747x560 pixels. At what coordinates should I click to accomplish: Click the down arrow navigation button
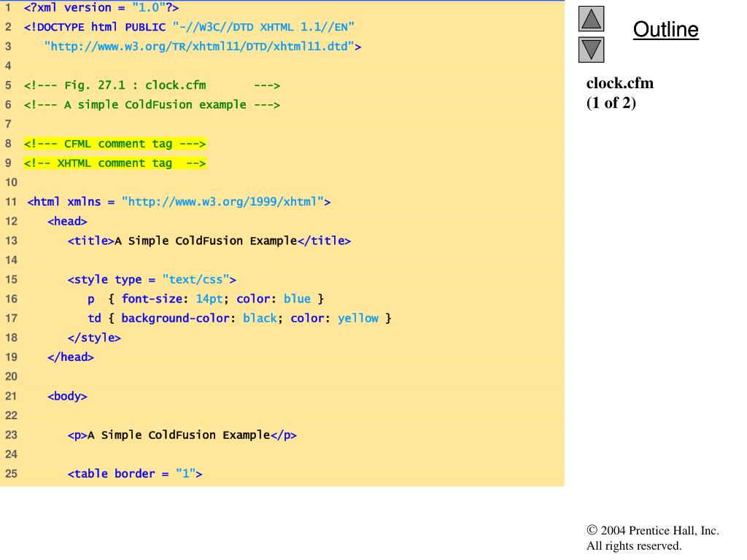click(x=591, y=50)
